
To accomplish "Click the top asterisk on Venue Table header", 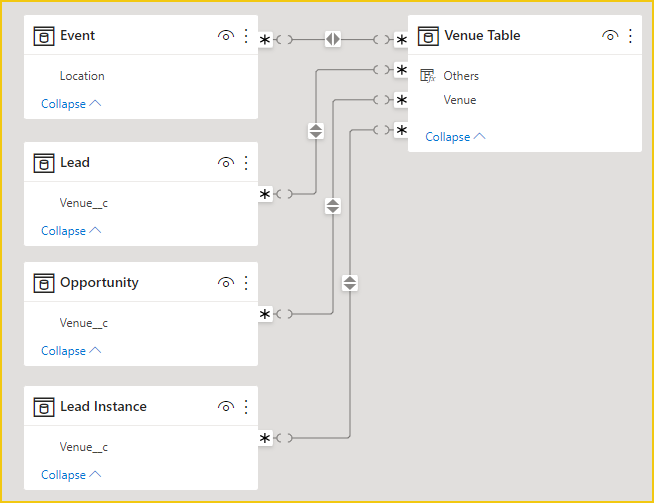I will click(x=401, y=40).
